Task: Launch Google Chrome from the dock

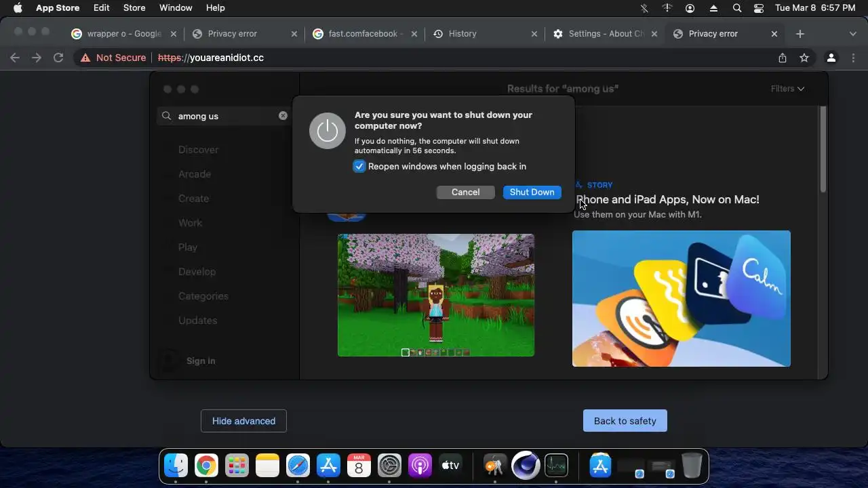Action: pos(206,466)
